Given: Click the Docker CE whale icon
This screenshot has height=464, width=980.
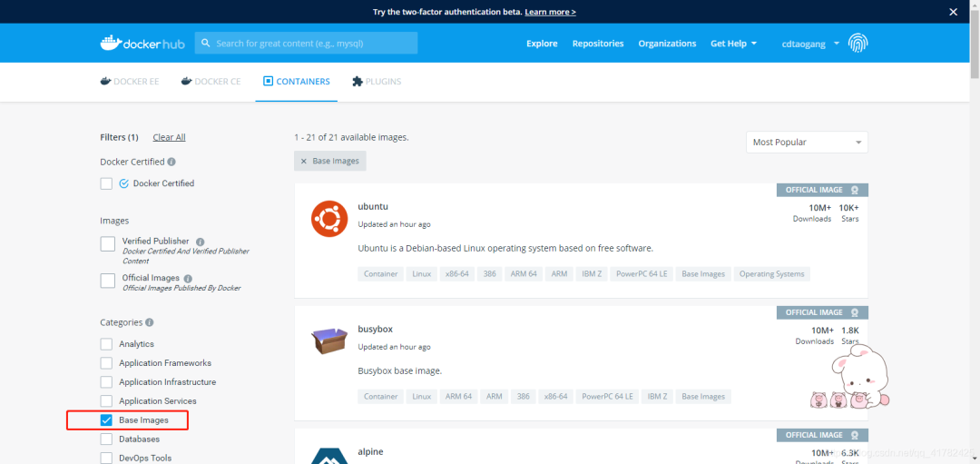Looking at the screenshot, I should [186, 82].
